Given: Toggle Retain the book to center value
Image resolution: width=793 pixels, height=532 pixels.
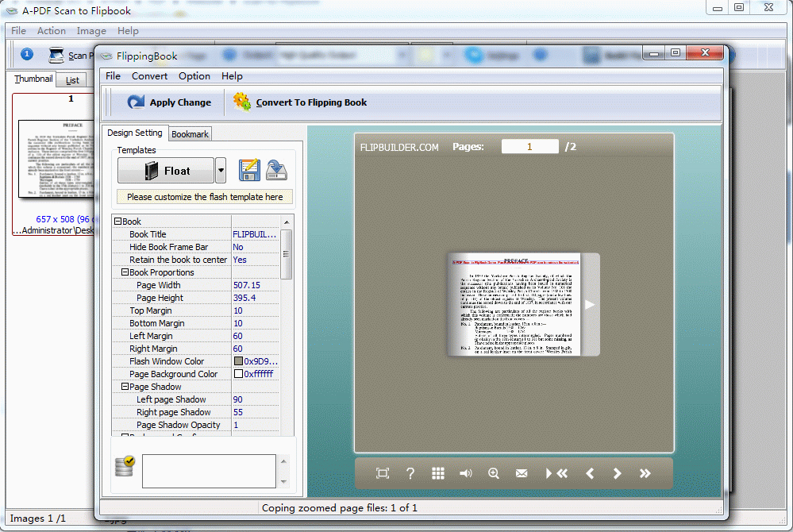Looking at the screenshot, I should coord(254,260).
